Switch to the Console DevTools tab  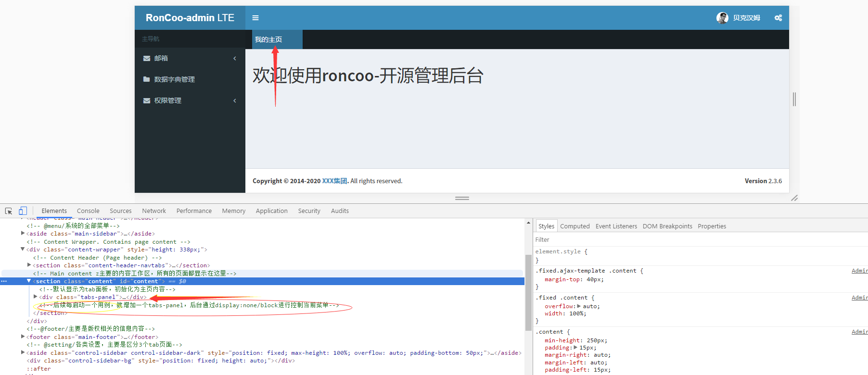[88, 211]
